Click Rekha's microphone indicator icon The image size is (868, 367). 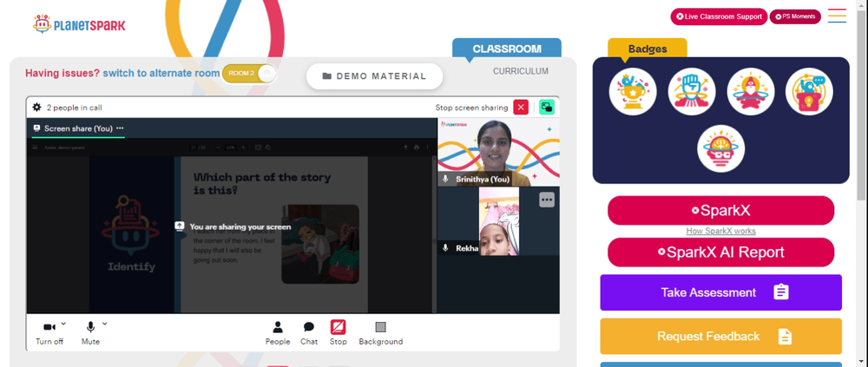[x=445, y=248]
